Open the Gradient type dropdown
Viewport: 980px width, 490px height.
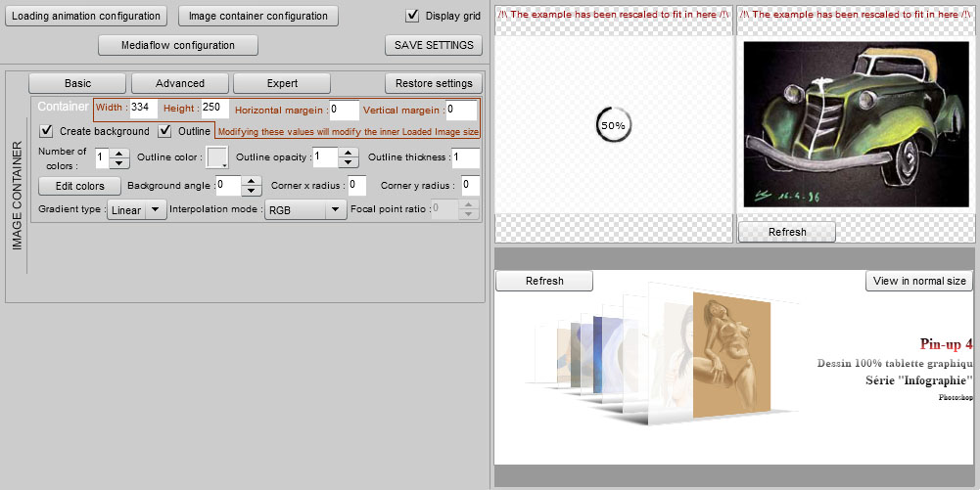[136, 209]
